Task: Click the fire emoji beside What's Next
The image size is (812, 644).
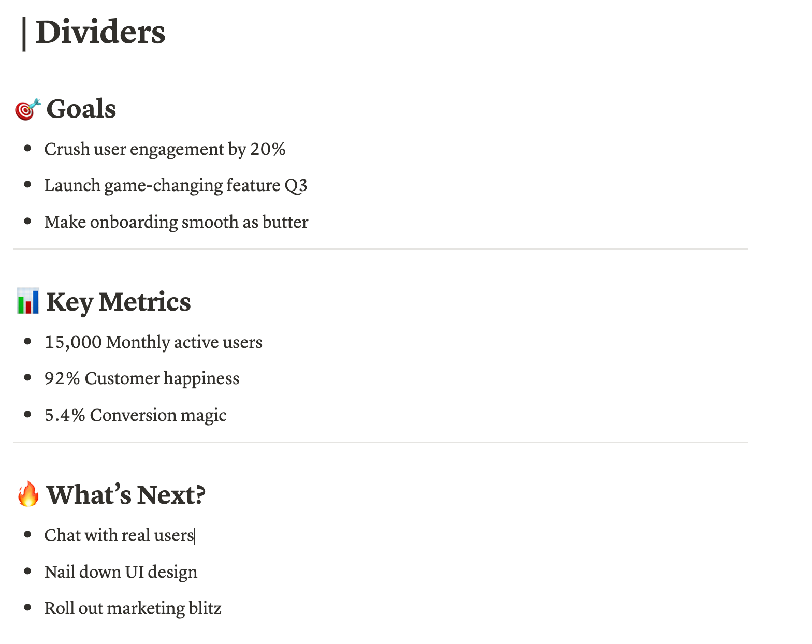Action: pos(28,494)
